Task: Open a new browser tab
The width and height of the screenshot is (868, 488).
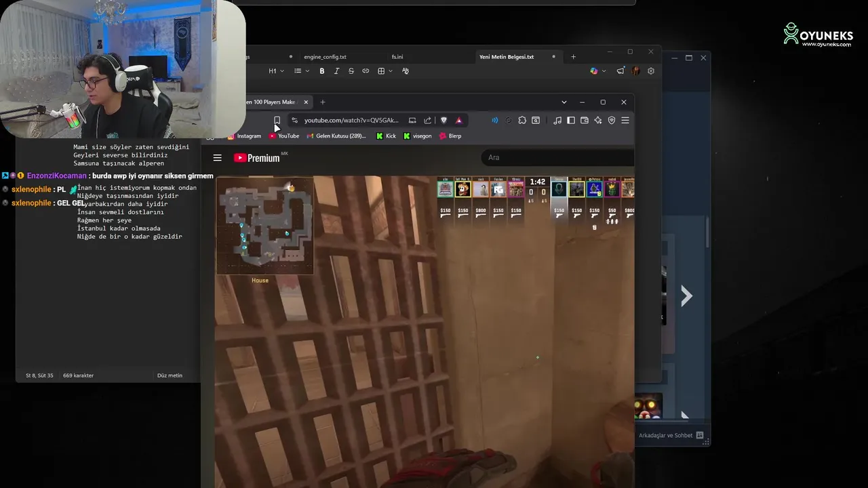Action: click(323, 102)
